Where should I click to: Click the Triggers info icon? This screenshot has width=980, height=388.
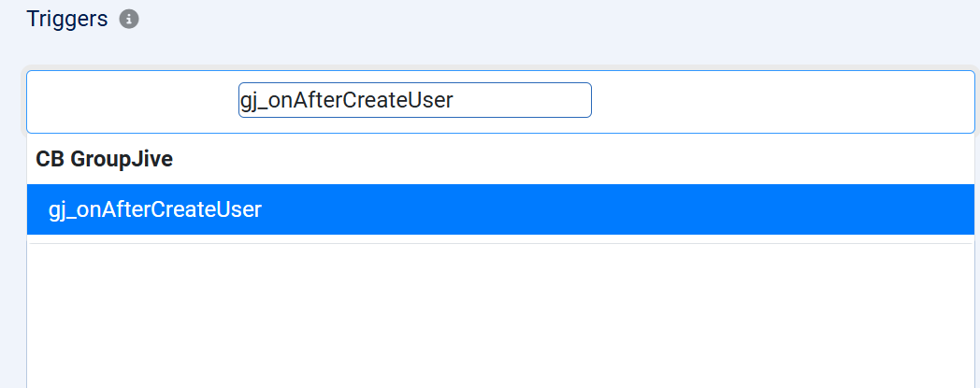click(x=129, y=20)
